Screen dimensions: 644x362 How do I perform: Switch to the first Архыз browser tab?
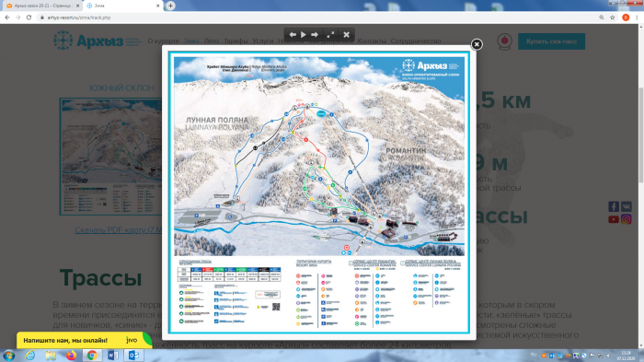41,6
